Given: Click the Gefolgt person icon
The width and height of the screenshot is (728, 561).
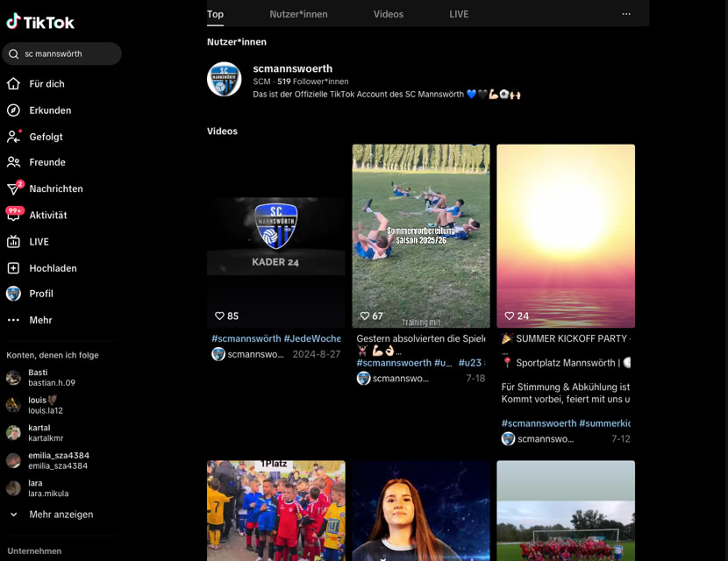Looking at the screenshot, I should point(13,137).
